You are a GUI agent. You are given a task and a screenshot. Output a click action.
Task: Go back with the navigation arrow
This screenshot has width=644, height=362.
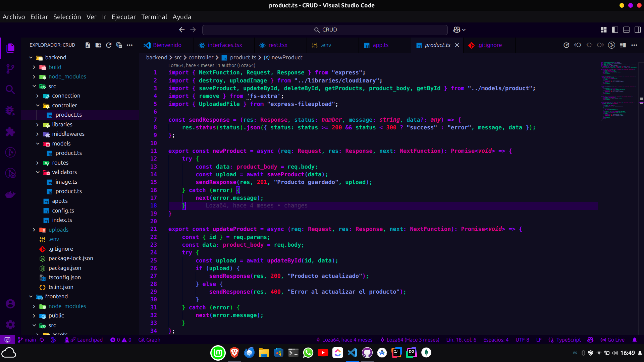(x=182, y=30)
